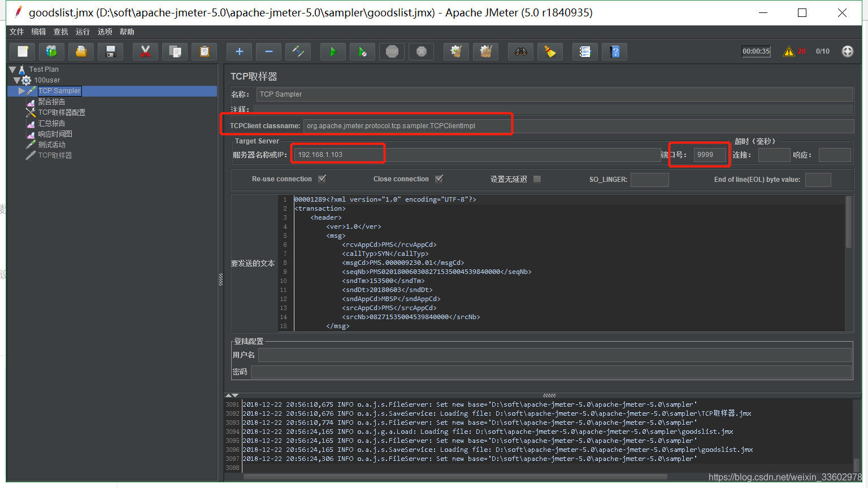Click the SO_LINGER input field
The height and width of the screenshot is (488, 868).
650,180
